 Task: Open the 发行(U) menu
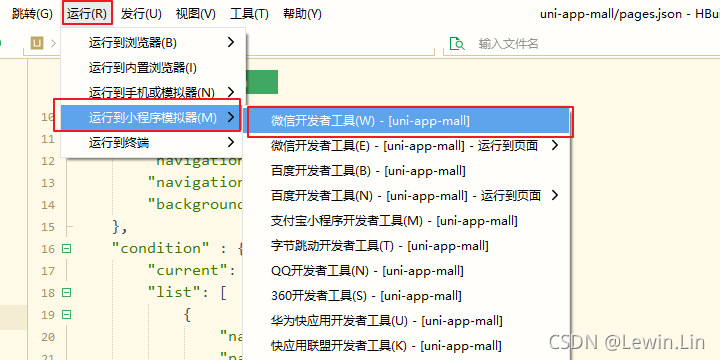tap(141, 14)
